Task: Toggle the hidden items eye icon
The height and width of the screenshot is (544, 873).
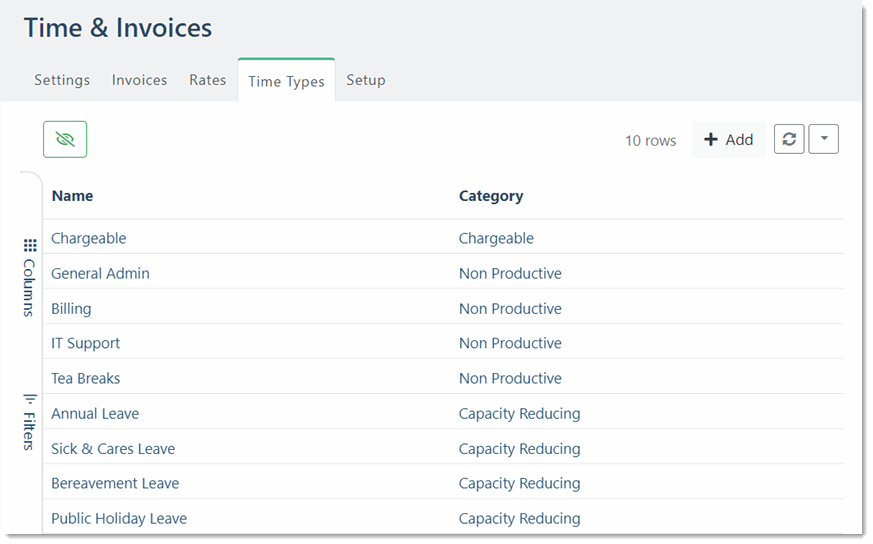Action: click(x=65, y=140)
